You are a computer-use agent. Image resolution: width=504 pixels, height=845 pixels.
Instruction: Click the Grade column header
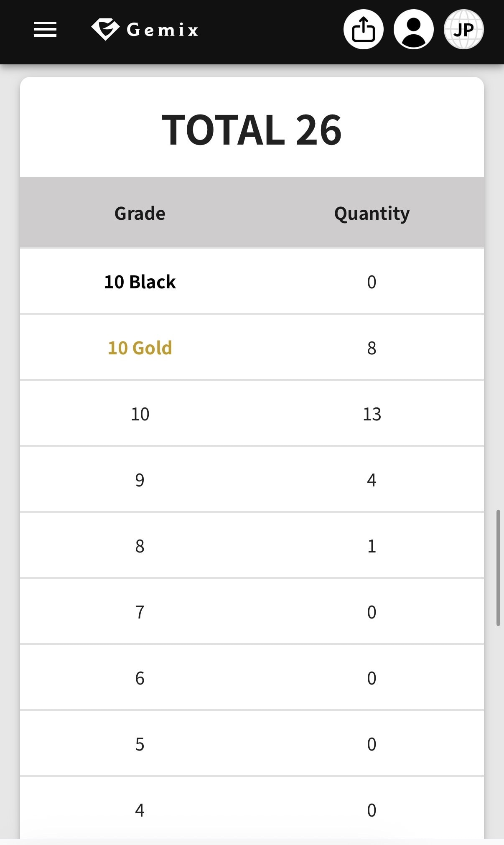point(140,213)
